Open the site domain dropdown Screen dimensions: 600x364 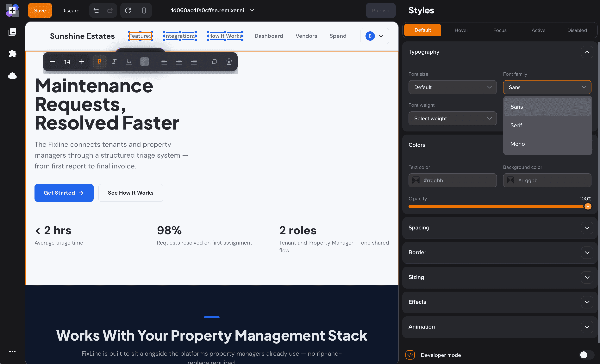[212, 10]
